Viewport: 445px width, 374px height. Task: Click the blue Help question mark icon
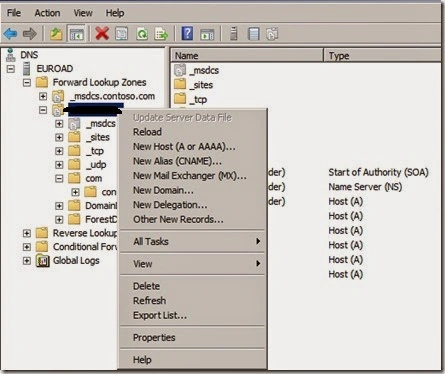[187, 34]
